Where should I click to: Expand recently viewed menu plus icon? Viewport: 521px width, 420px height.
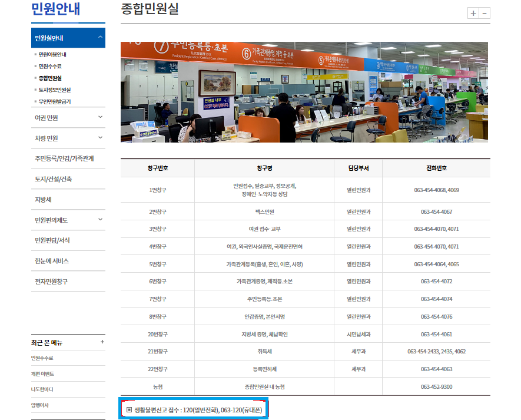102,342
